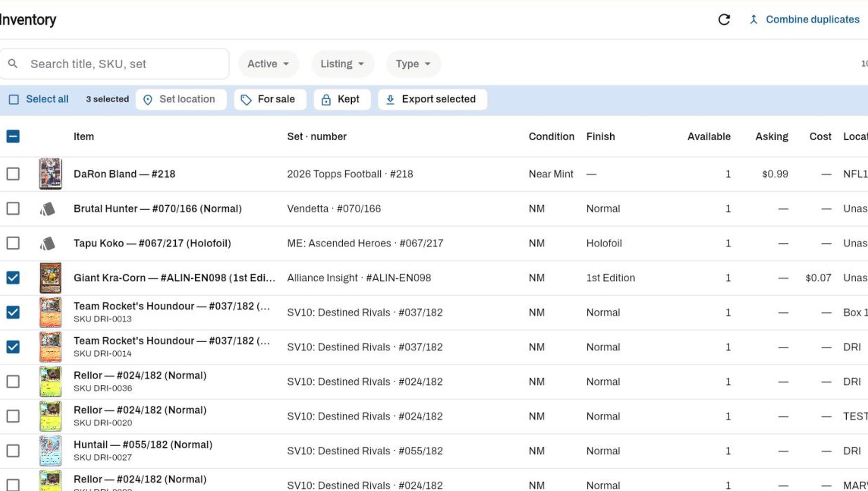Click Set location button
Screen dimensions: 868x491
[x=181, y=99]
